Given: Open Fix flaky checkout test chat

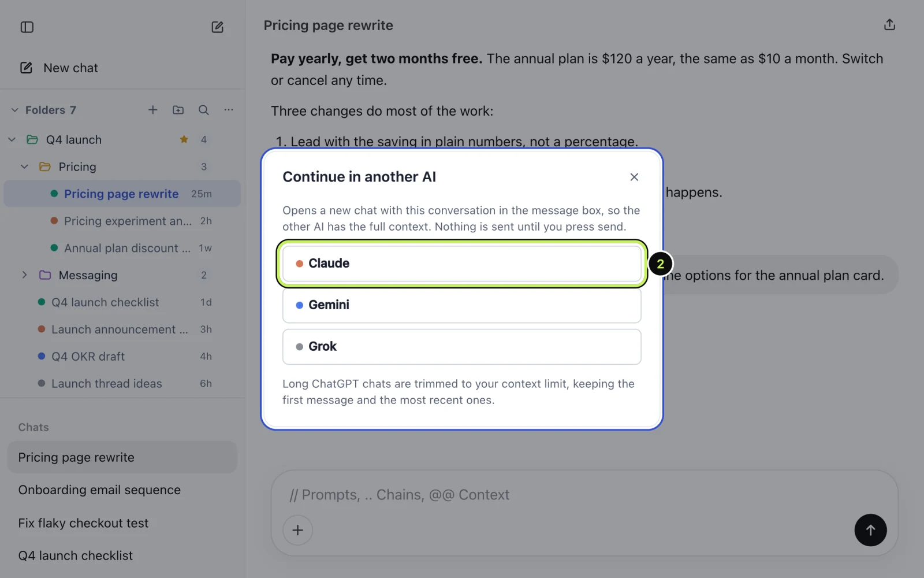Looking at the screenshot, I should click(x=122, y=523).
